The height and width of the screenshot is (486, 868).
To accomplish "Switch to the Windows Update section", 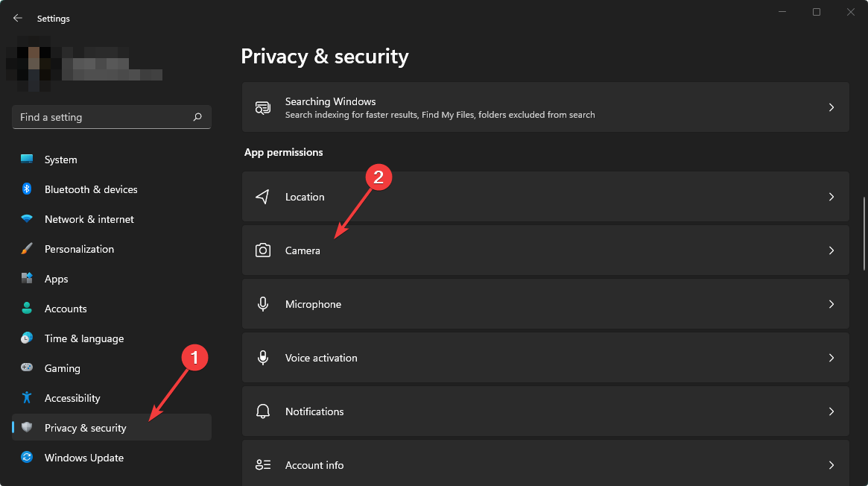I will point(83,457).
